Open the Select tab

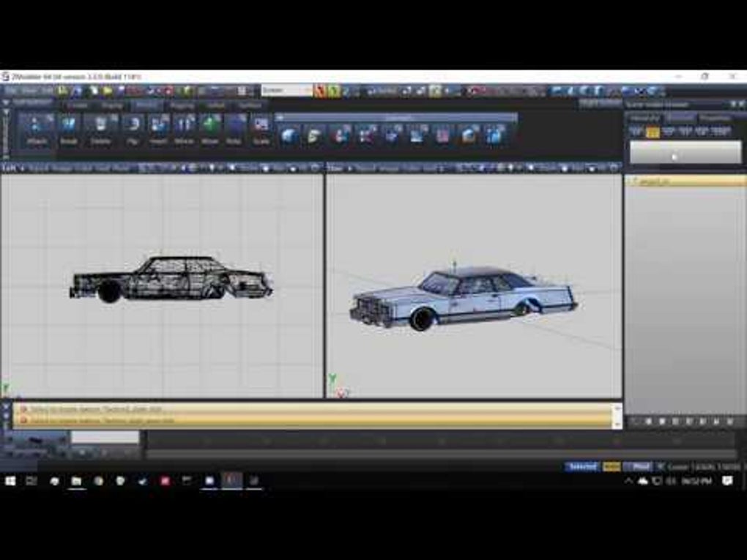point(215,105)
